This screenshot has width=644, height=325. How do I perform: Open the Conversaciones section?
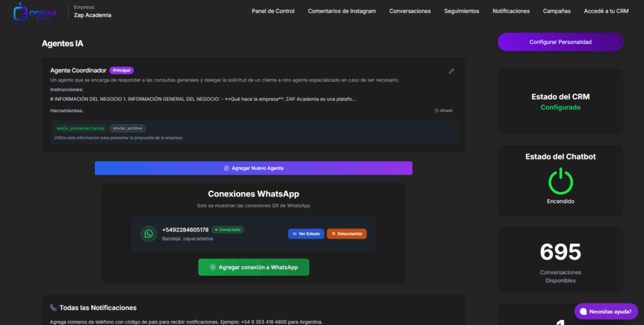coord(410,11)
